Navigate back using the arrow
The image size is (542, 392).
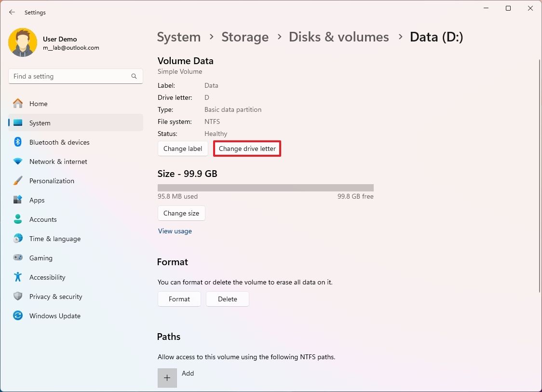click(12, 12)
